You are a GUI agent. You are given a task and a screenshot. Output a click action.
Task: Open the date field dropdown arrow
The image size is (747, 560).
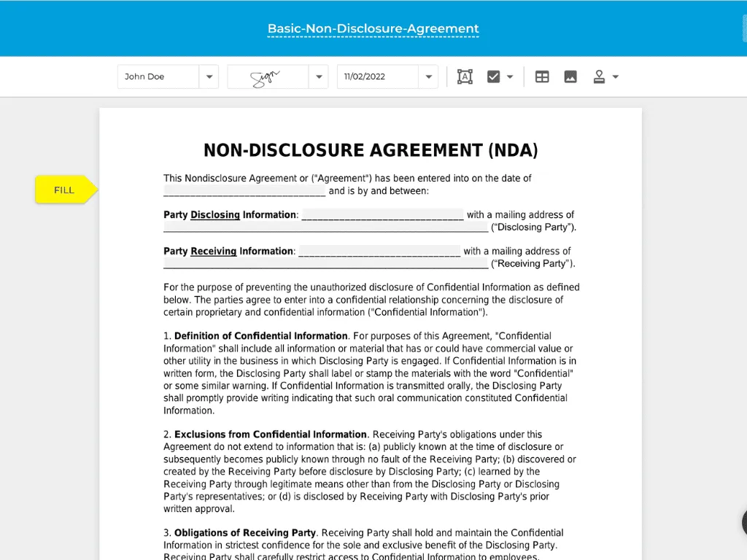pos(429,76)
